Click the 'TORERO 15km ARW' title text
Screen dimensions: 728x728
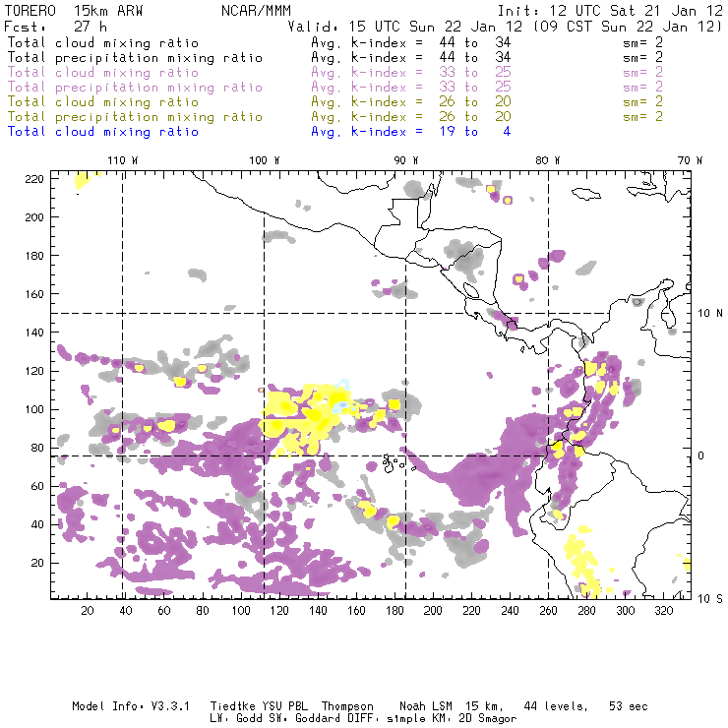[74, 11]
